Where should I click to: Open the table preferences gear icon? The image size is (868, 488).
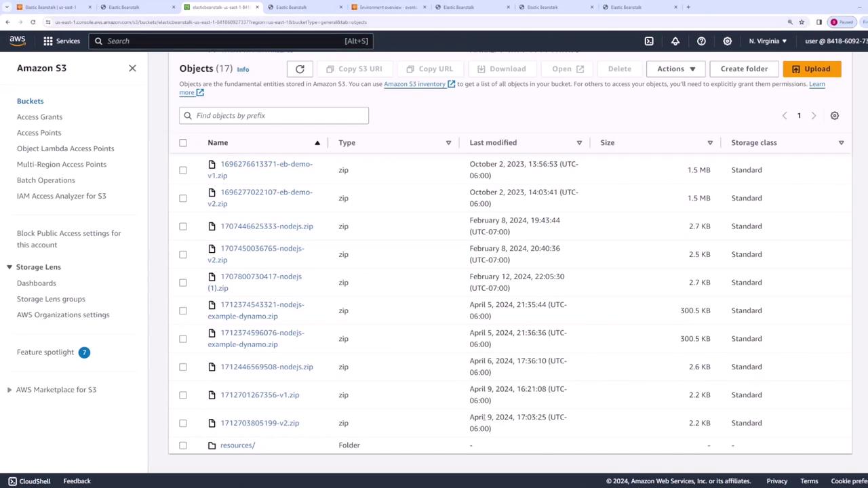pos(834,116)
